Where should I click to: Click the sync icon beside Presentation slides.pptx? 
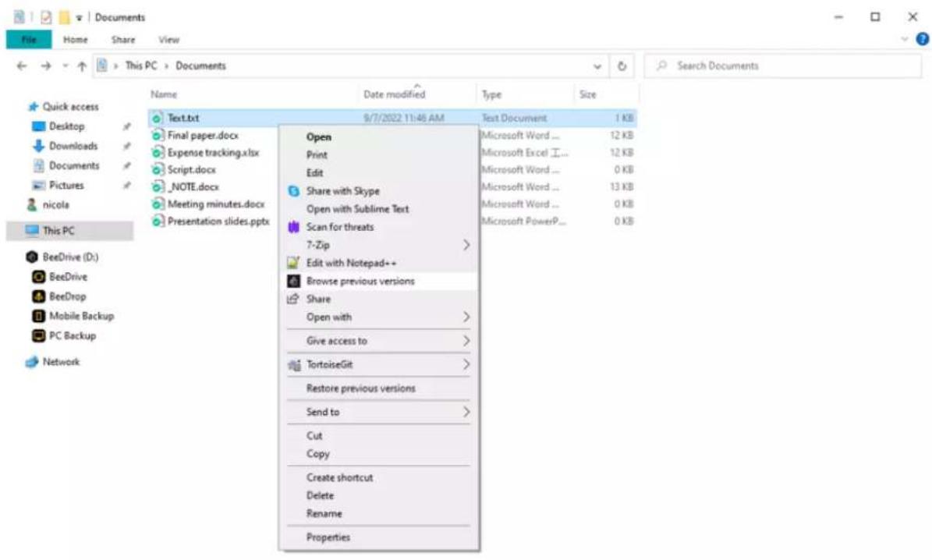click(157, 222)
